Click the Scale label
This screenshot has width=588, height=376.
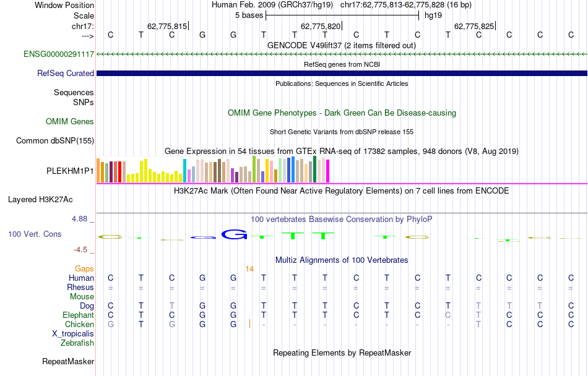point(84,16)
